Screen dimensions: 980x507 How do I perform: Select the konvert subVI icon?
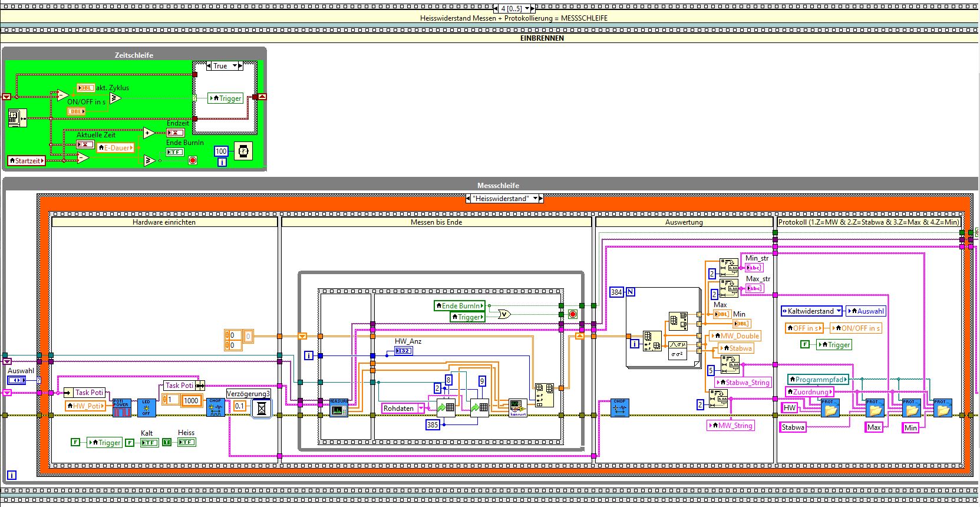[x=517, y=408]
